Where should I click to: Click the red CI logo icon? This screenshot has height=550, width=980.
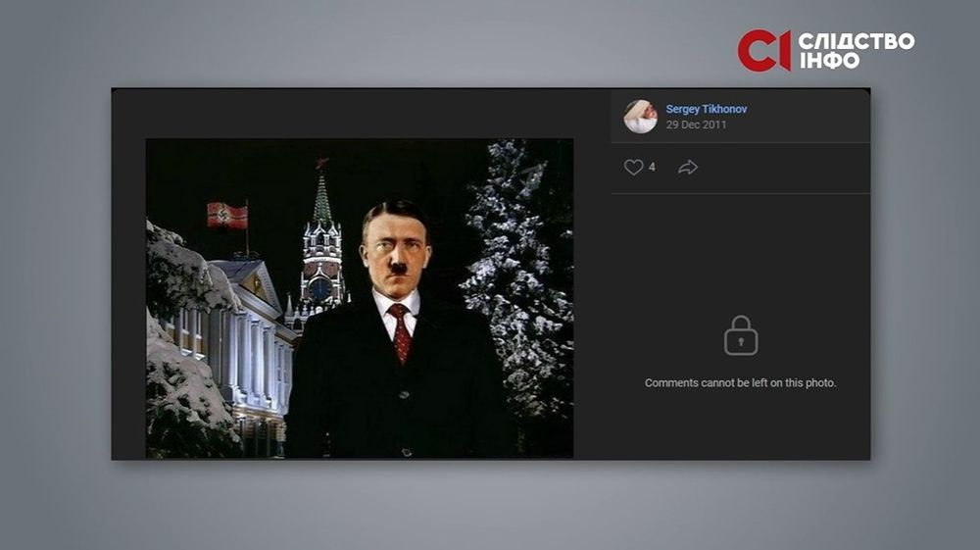pyautogui.click(x=763, y=51)
